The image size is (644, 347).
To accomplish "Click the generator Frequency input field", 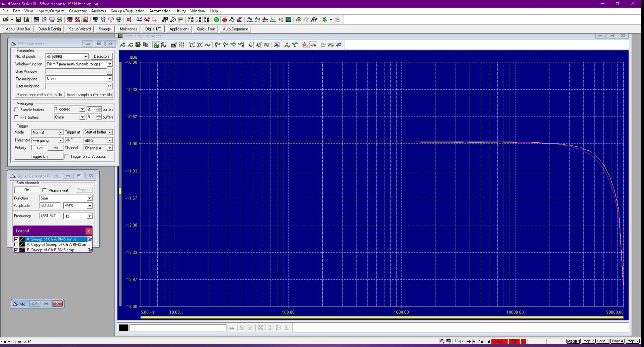I will tap(50, 216).
